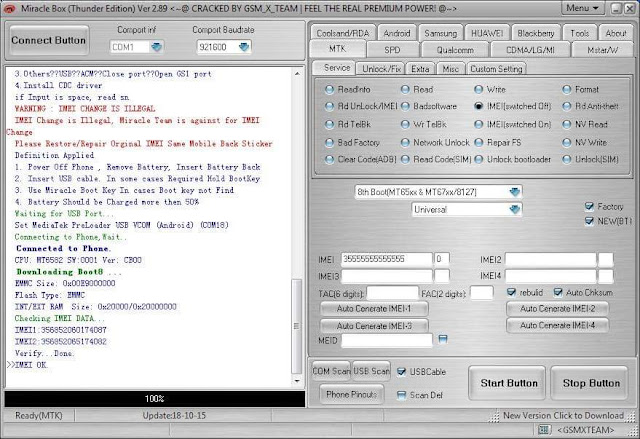Toggle the Scan Def checkbox
This screenshot has height=439, width=640.
coord(401,395)
